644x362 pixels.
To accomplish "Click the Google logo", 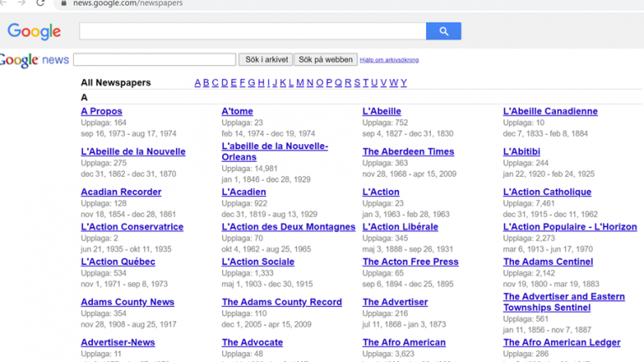I will (34, 31).
